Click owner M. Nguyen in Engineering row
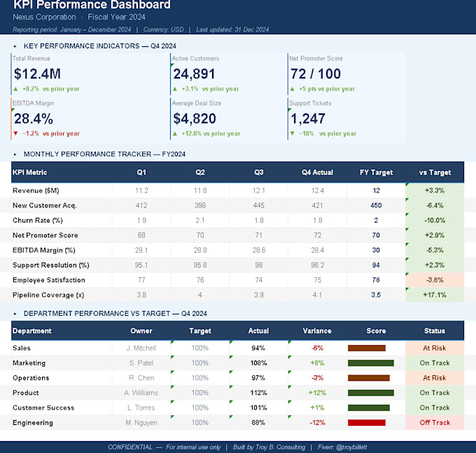Viewport: 476px width, 453px height. click(141, 423)
